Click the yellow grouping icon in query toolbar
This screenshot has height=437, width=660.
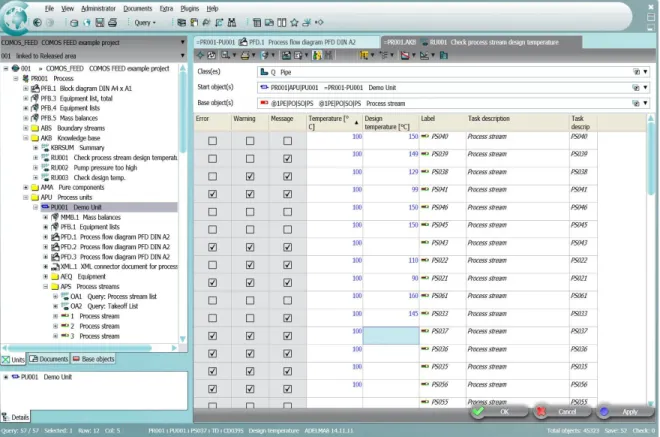[x=364, y=55]
